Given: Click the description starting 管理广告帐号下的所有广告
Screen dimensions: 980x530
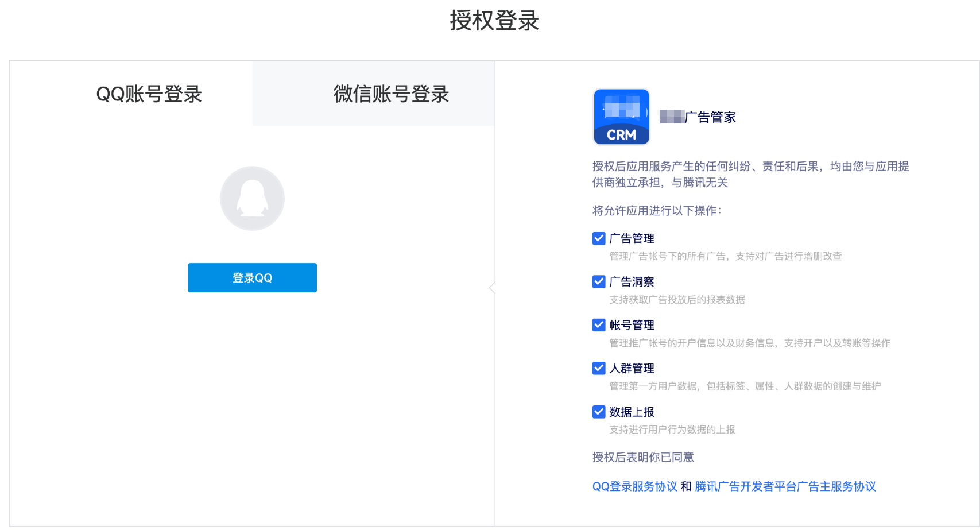Looking at the screenshot, I should tap(726, 256).
